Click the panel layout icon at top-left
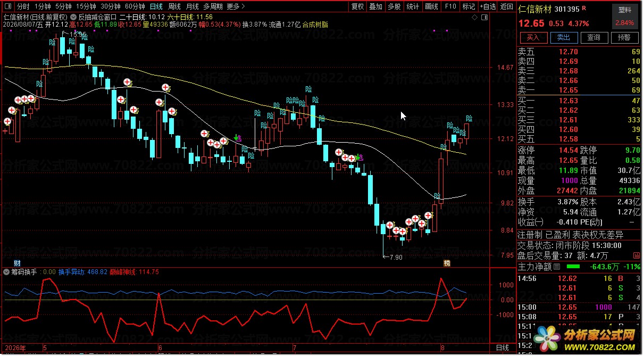Screen dimensions: 644x356 (7, 6)
